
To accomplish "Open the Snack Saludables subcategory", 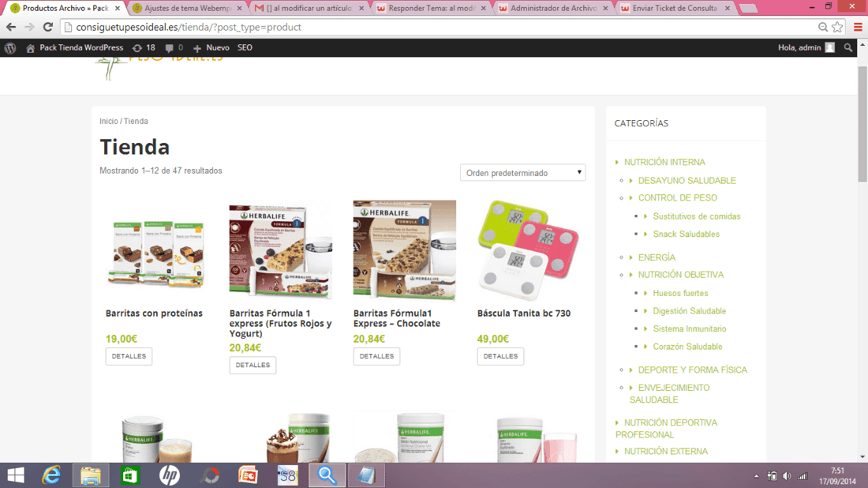I will coord(686,235).
